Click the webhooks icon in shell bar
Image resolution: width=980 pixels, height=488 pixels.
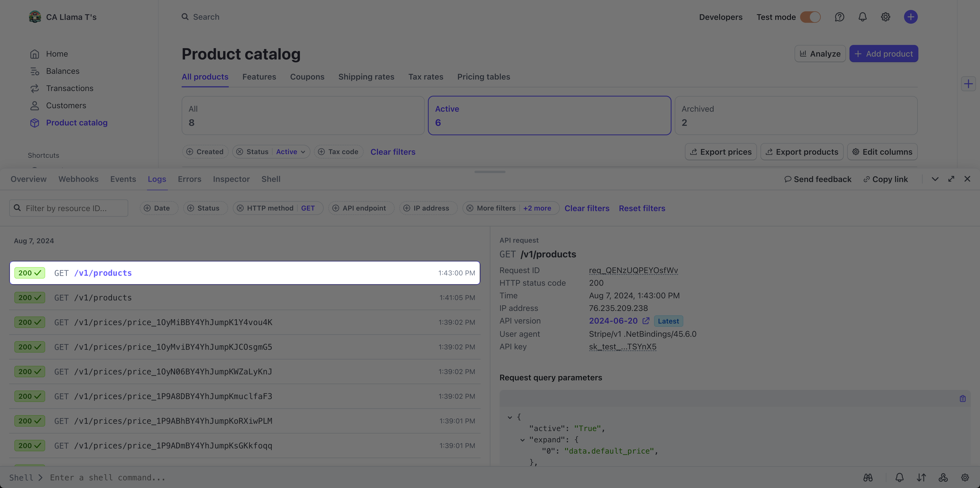pyautogui.click(x=943, y=478)
